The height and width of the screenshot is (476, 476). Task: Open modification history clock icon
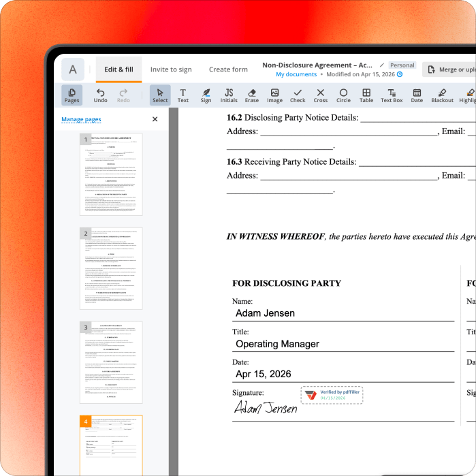point(400,74)
